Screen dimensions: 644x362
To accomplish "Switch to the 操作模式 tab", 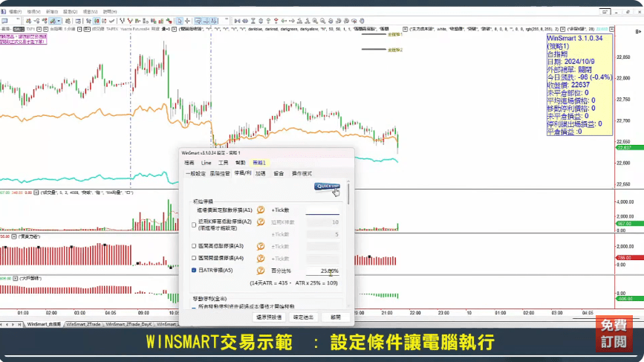I will [302, 174].
